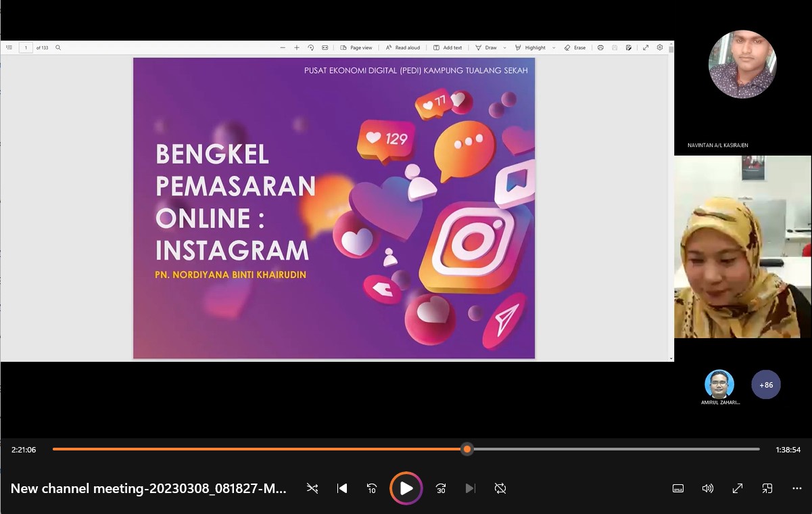This screenshot has height=514, width=812.
Task: Expand the Draw options arrow
Action: coord(504,48)
